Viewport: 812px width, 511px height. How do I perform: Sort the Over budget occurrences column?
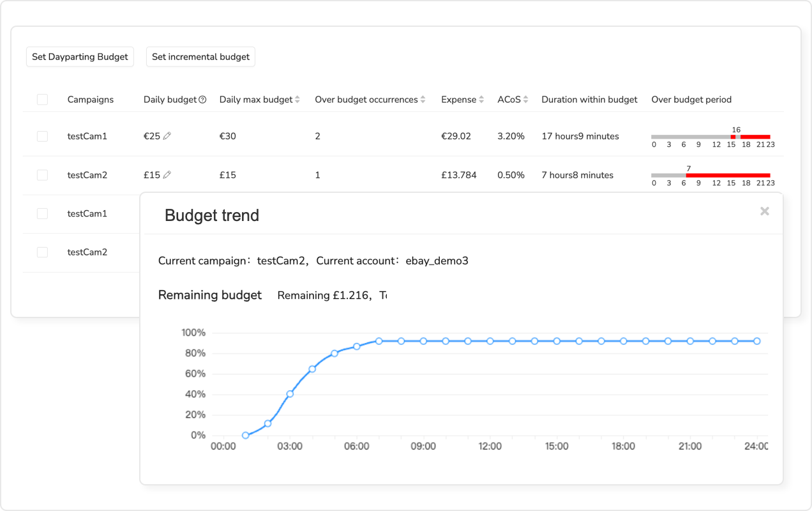[x=423, y=99]
